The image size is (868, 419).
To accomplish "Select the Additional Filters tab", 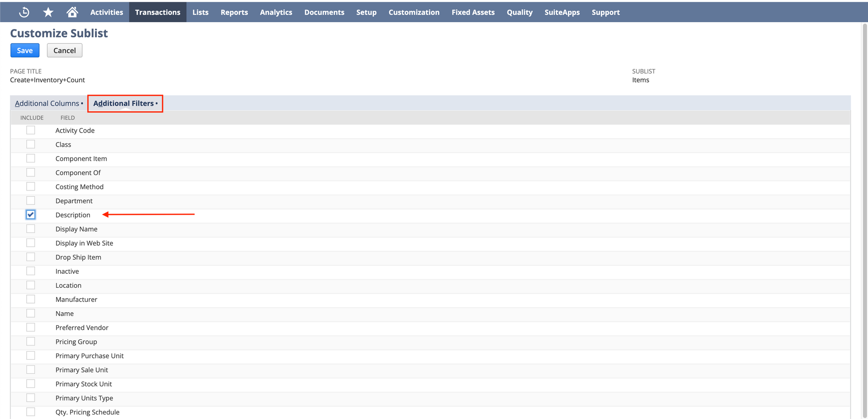I will pos(123,104).
